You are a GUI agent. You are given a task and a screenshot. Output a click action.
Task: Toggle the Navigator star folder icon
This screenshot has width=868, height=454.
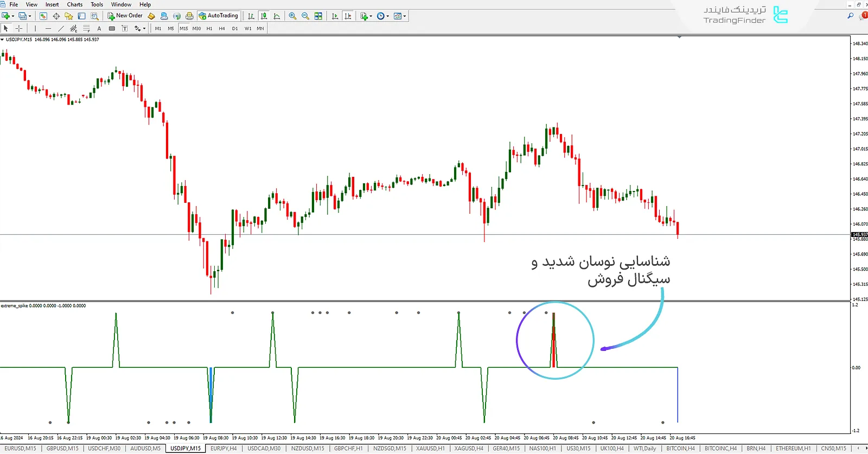(68, 16)
